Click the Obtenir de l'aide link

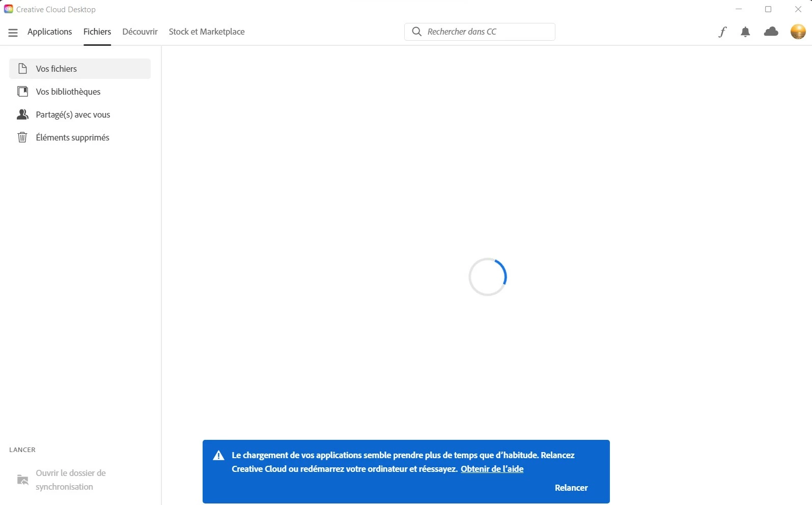coord(492,469)
